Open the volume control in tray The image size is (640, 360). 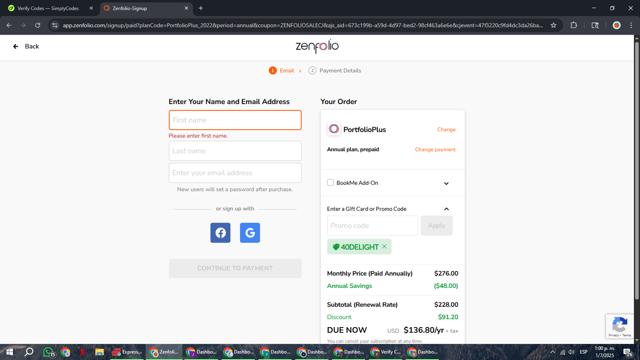(x=571, y=352)
